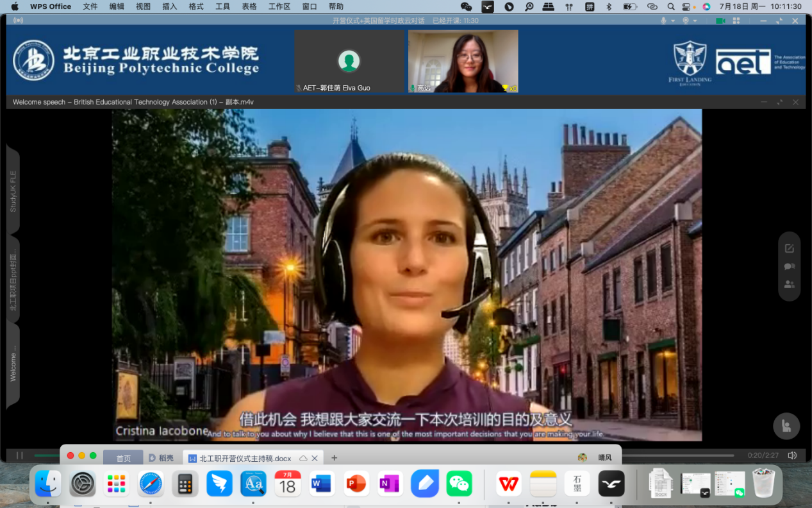Open the whiteboard edit icon on right panel
The image size is (812, 508).
click(x=789, y=248)
